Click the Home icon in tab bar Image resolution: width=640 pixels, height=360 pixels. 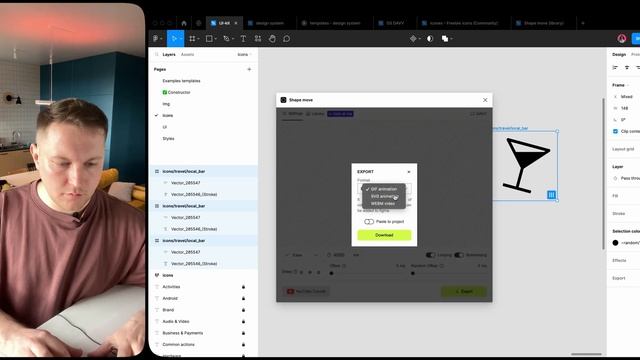click(184, 23)
